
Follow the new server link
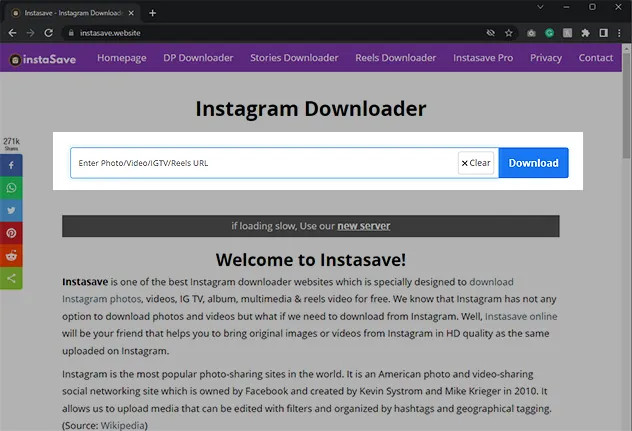pyautogui.click(x=364, y=226)
